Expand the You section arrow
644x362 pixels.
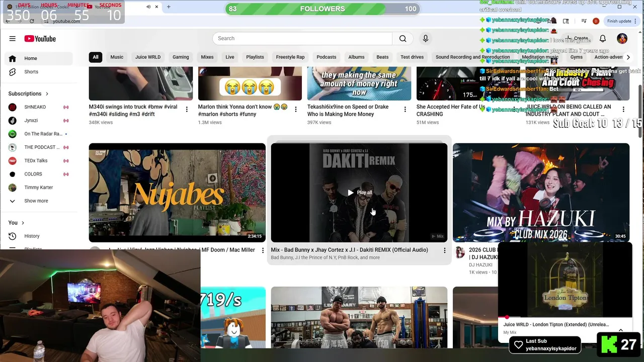pos(23,223)
